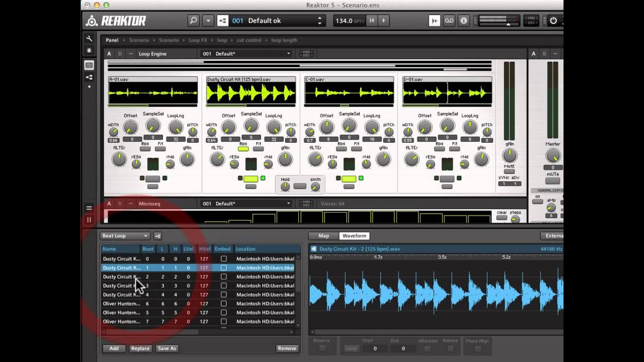Sort list by Root column header
The height and width of the screenshot is (362, 644).
(148, 249)
